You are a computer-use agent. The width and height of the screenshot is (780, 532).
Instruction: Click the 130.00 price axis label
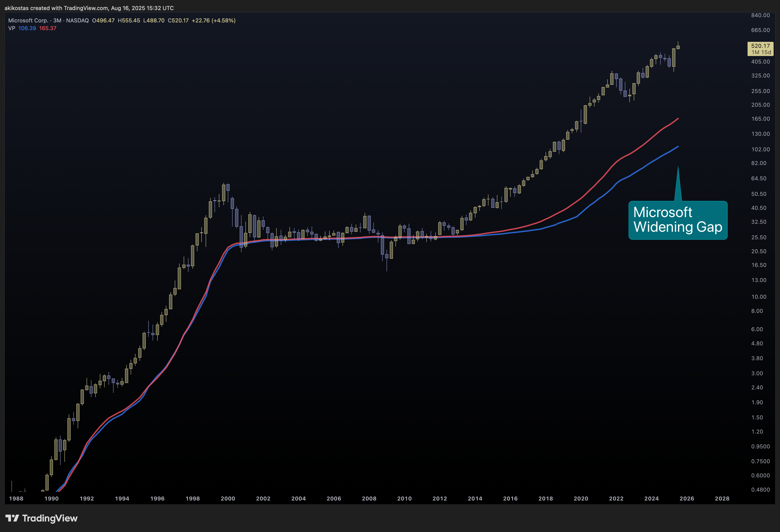761,134
